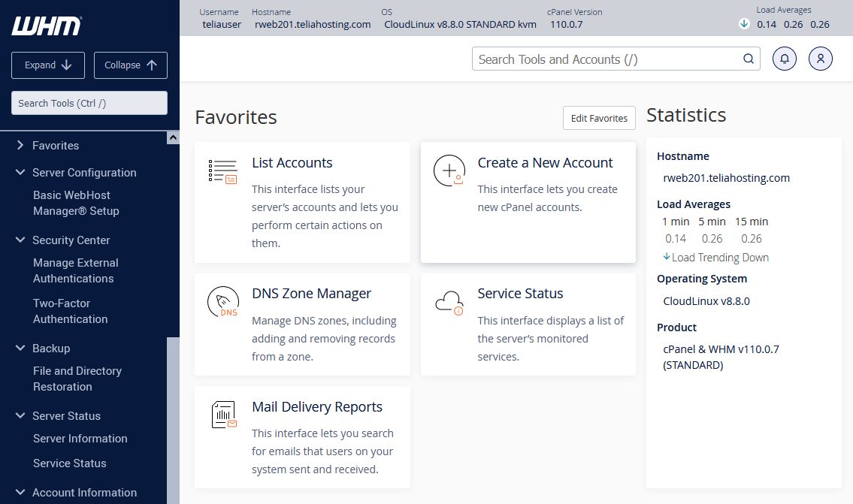The image size is (853, 504).
Task: Click the CloudLinux v8.8.0 statistics value
Action: (706, 300)
